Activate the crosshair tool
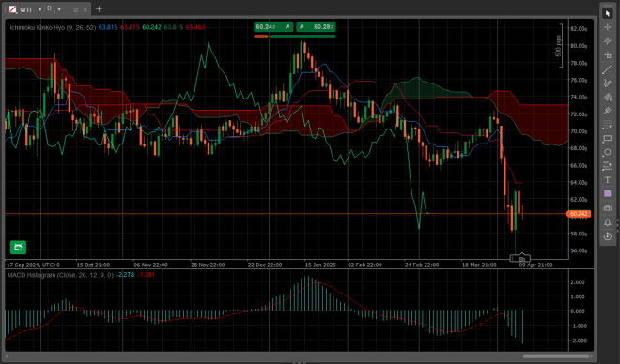 pyautogui.click(x=608, y=27)
